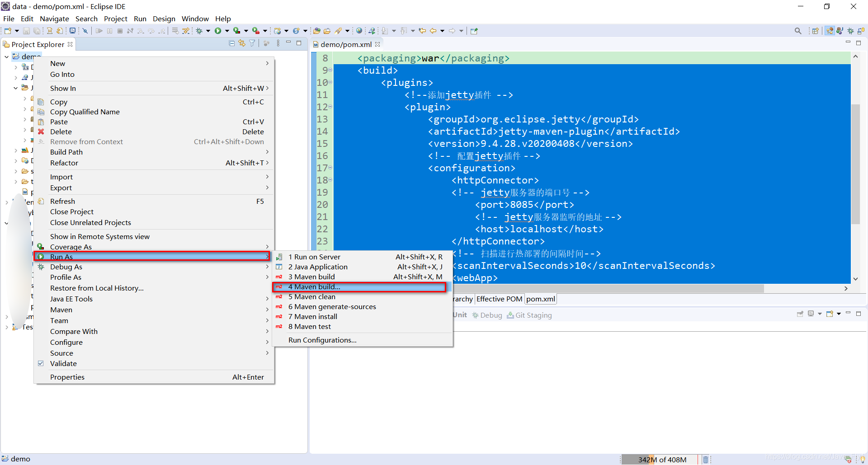Open the File menu
Viewport: 868px width, 465px height.
tap(9, 19)
